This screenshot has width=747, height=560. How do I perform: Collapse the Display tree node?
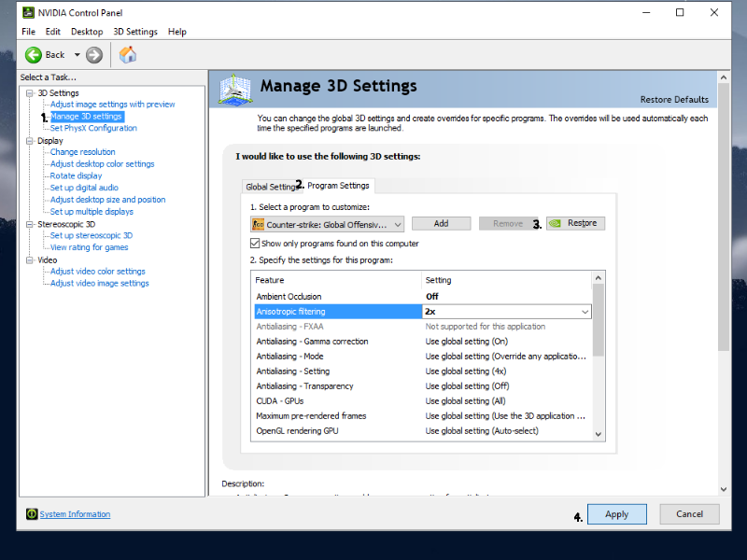point(30,141)
